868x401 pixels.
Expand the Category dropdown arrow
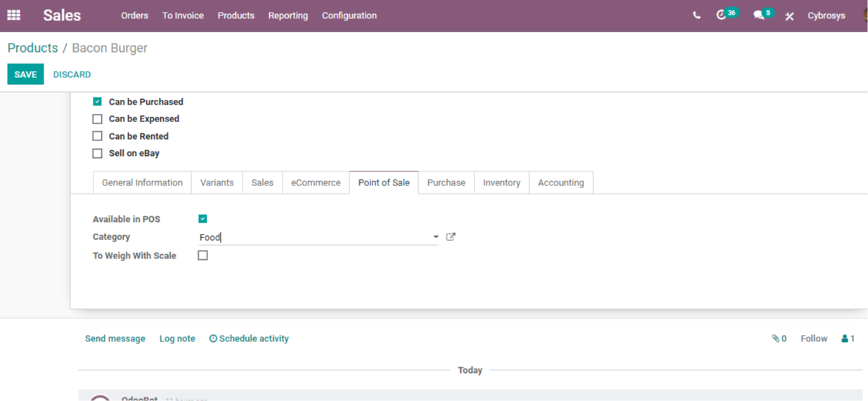[x=436, y=237]
